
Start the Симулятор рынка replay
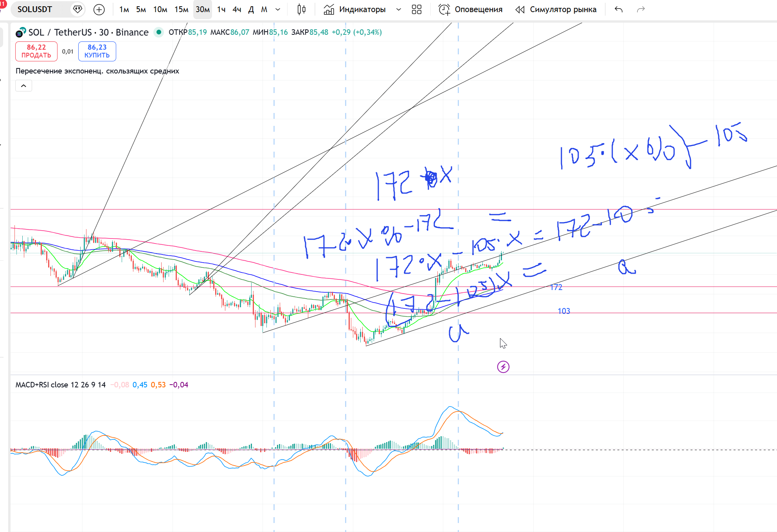coord(556,9)
